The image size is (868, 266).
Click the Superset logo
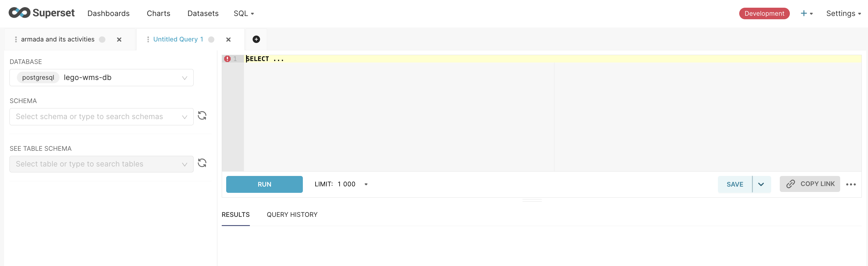point(42,13)
